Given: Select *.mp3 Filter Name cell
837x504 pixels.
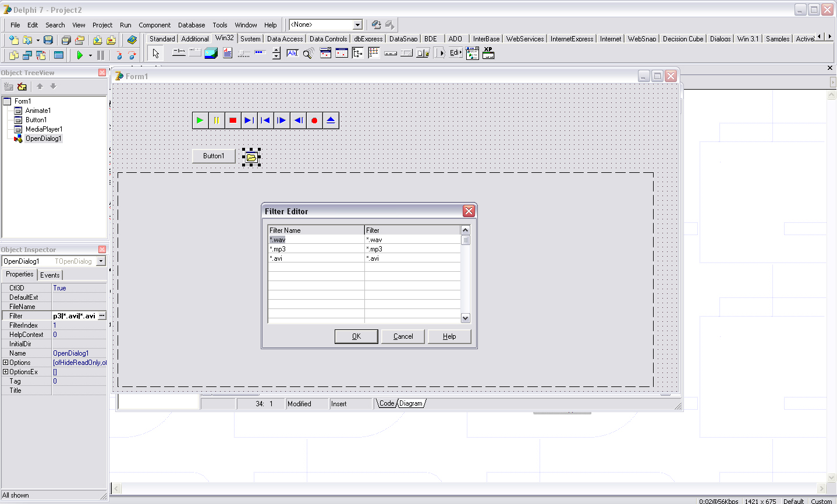Looking at the screenshot, I should pyautogui.click(x=316, y=249).
